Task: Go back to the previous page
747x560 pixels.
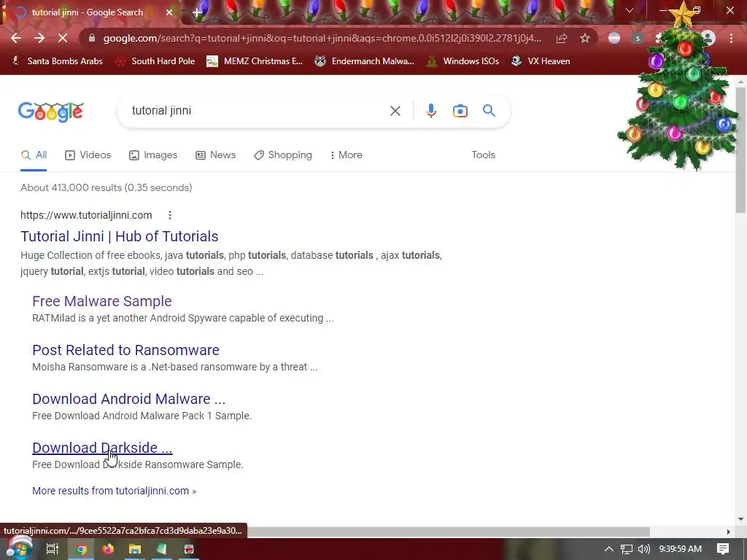Action: point(16,38)
